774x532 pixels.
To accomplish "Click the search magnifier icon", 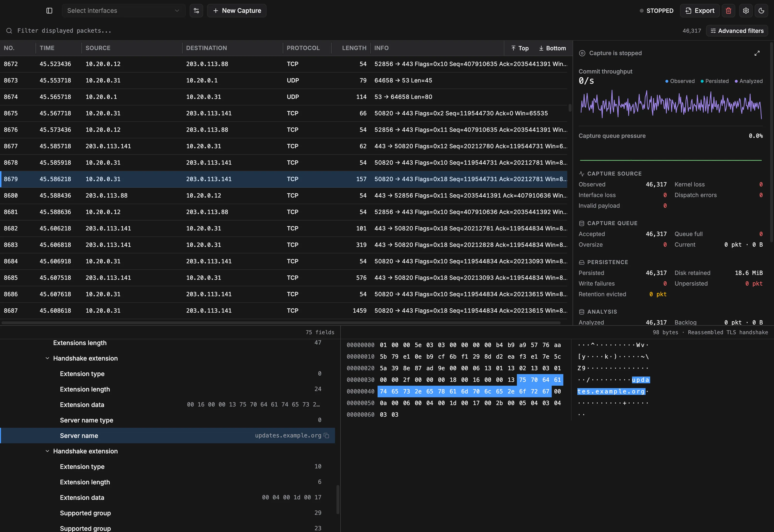I will (x=9, y=31).
